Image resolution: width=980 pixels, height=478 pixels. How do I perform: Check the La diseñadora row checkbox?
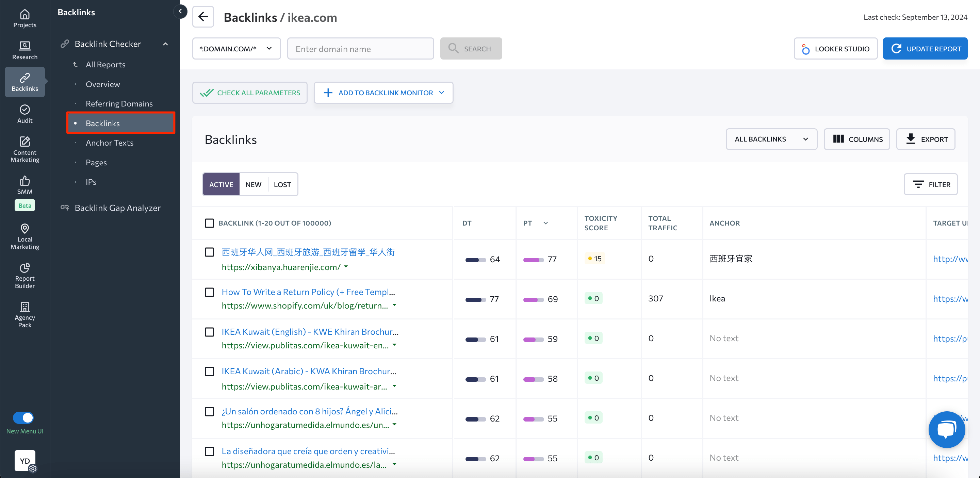point(209,451)
